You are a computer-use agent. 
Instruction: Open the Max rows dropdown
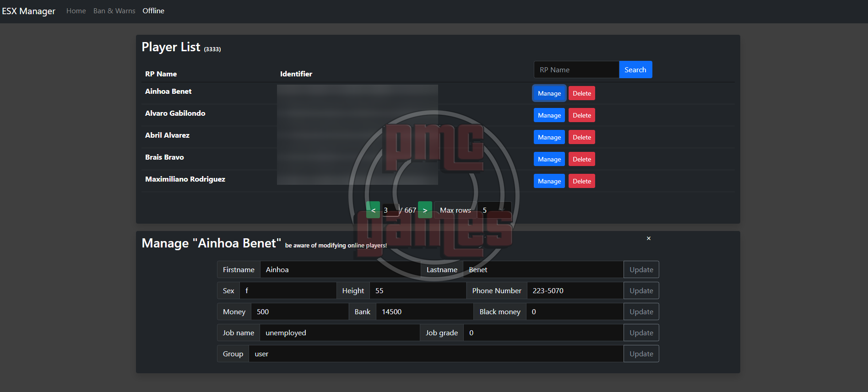click(x=494, y=210)
